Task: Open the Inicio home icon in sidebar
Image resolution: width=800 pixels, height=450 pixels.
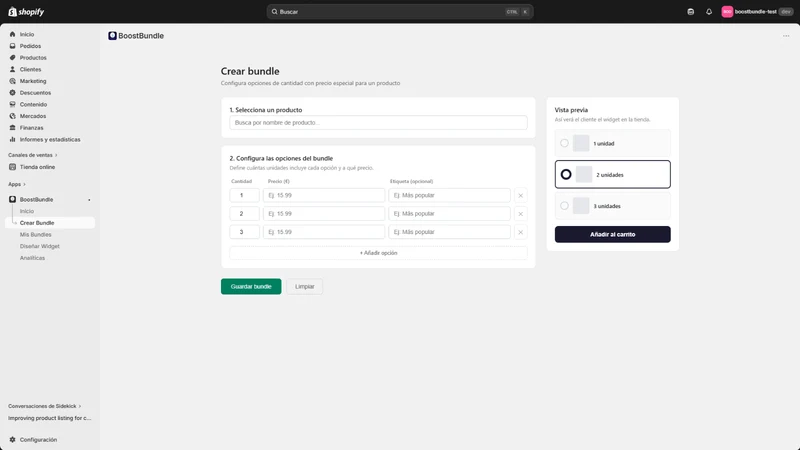Action: [x=12, y=34]
